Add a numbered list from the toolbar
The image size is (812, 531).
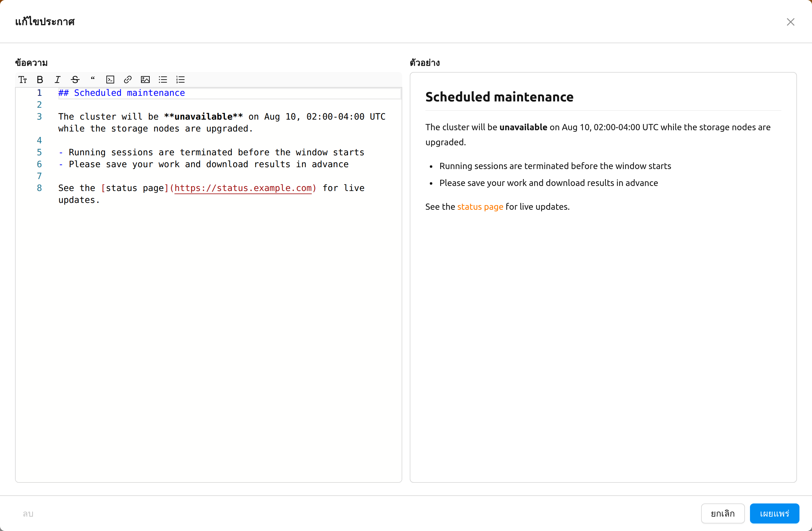(180, 80)
